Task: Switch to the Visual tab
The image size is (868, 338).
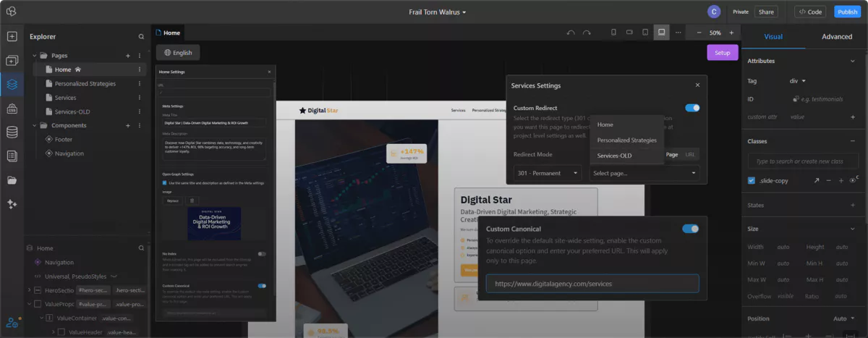Action: pos(773,36)
